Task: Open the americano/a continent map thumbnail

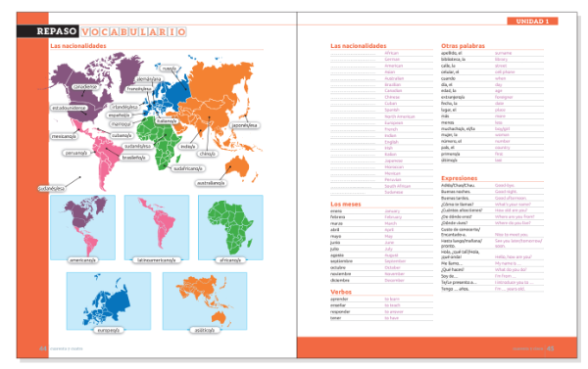Action: (x=83, y=227)
